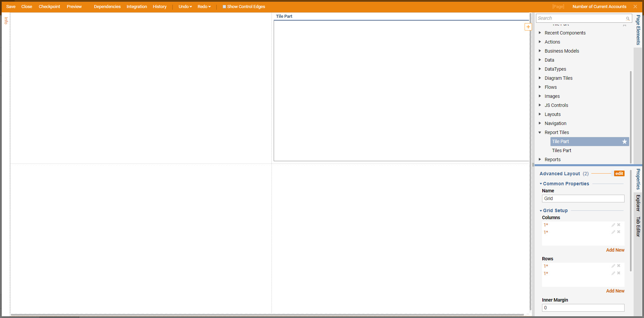The height and width of the screenshot is (318, 644).
Task: Click the Inner Margin input field
Action: tap(583, 308)
